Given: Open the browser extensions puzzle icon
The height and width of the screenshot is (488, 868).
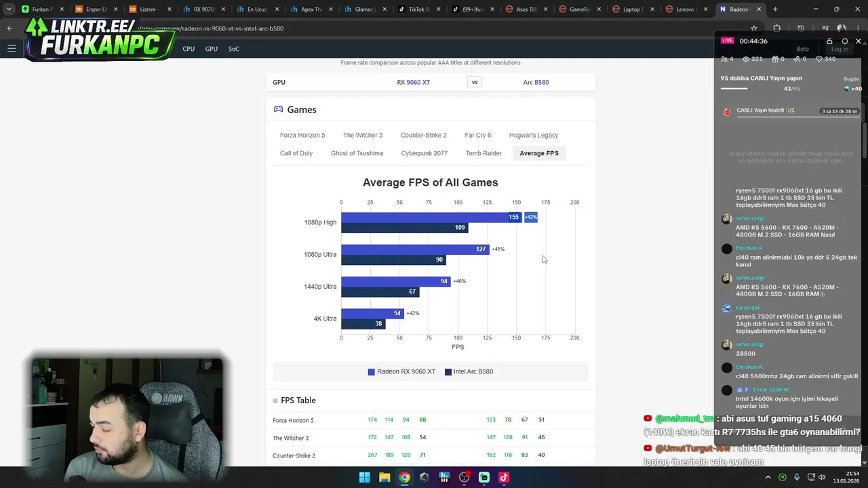Looking at the screenshot, I should point(777,28).
